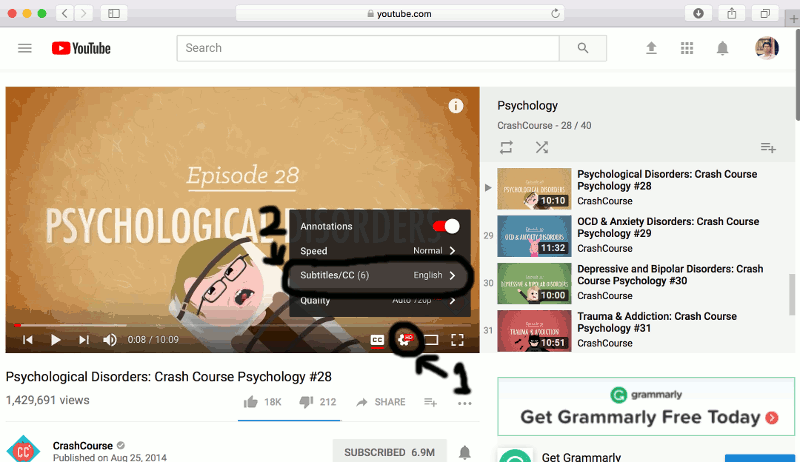This screenshot has height=462, width=800.
Task: Open the Safari share menu
Action: (732, 13)
